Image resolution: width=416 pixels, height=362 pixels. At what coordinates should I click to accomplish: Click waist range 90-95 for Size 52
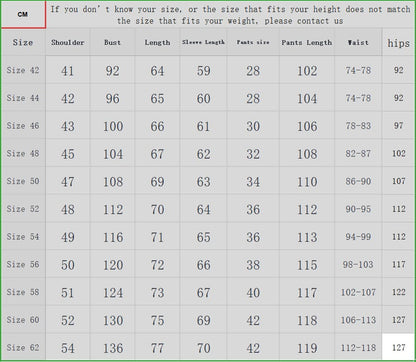(358, 209)
